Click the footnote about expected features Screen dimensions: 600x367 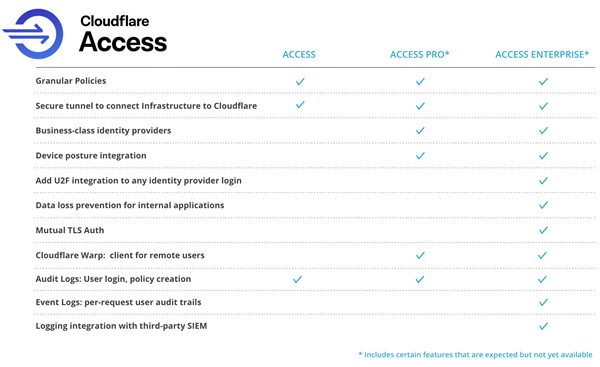(x=475, y=355)
